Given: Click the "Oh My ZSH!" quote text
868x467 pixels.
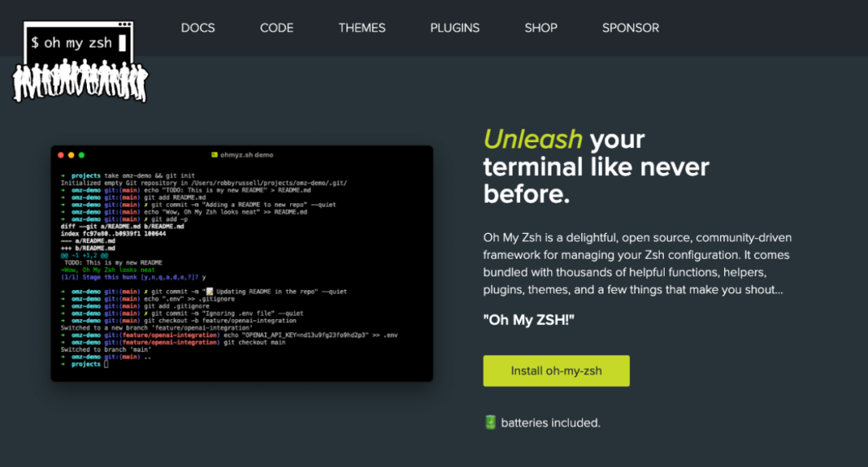Looking at the screenshot, I should 529,320.
